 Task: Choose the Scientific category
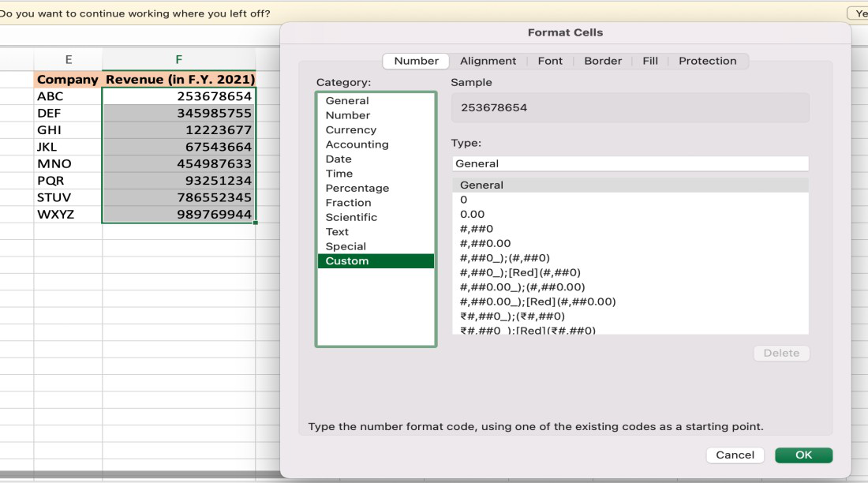[376, 217]
